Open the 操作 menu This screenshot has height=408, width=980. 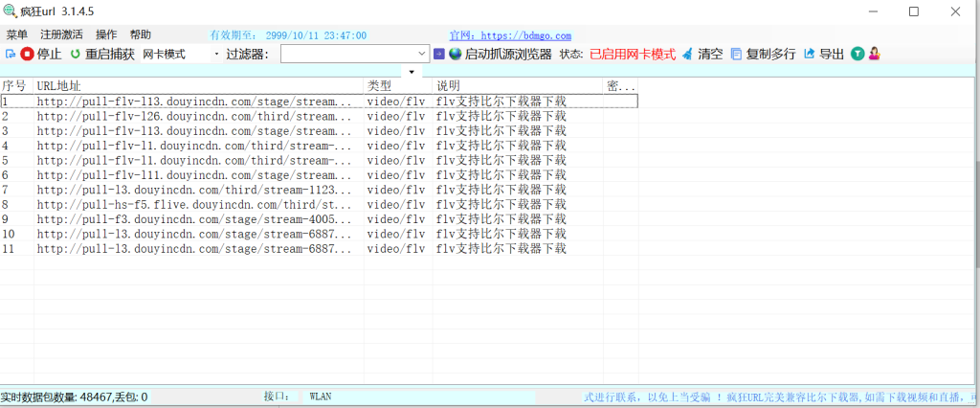106,35
